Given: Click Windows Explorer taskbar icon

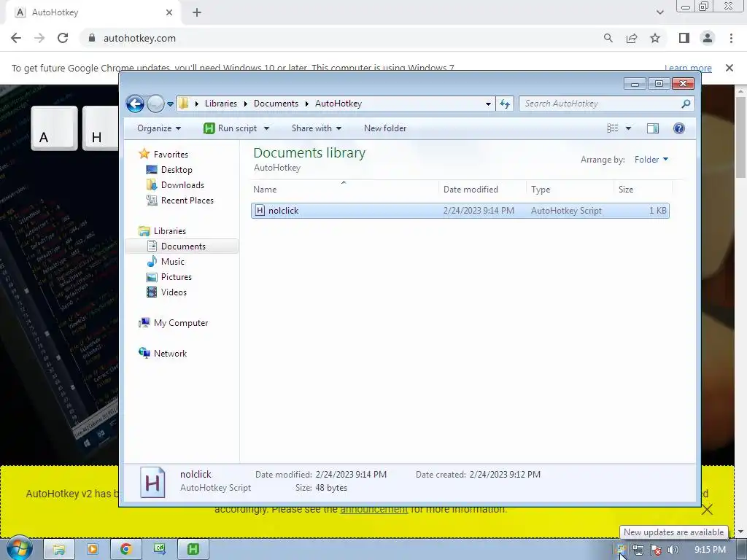Looking at the screenshot, I should click(58, 550).
